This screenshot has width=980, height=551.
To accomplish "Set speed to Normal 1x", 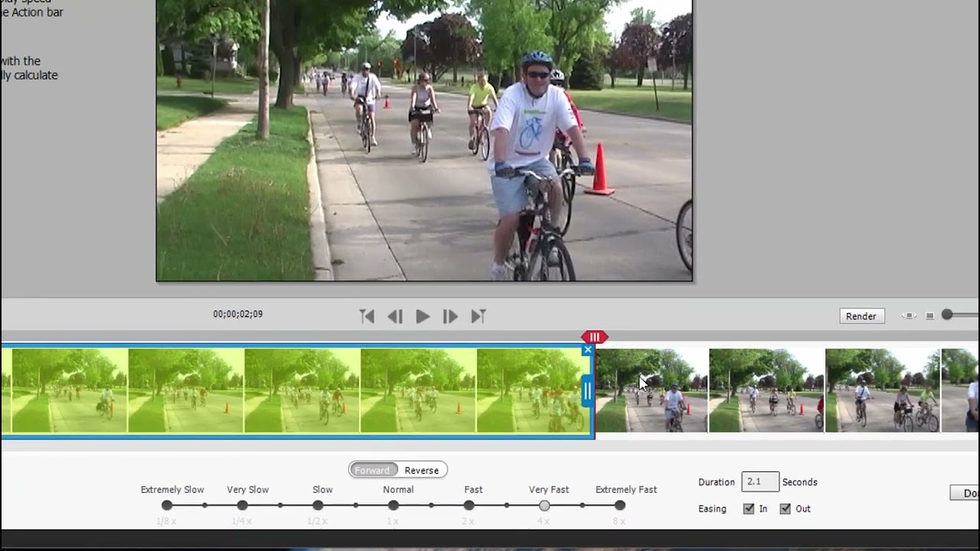I will click(x=393, y=505).
